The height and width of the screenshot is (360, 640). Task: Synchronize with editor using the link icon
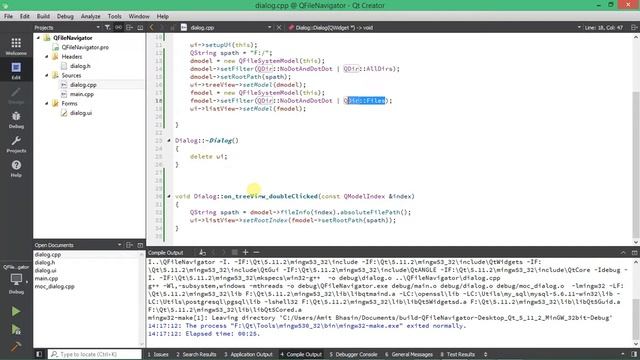click(118, 27)
